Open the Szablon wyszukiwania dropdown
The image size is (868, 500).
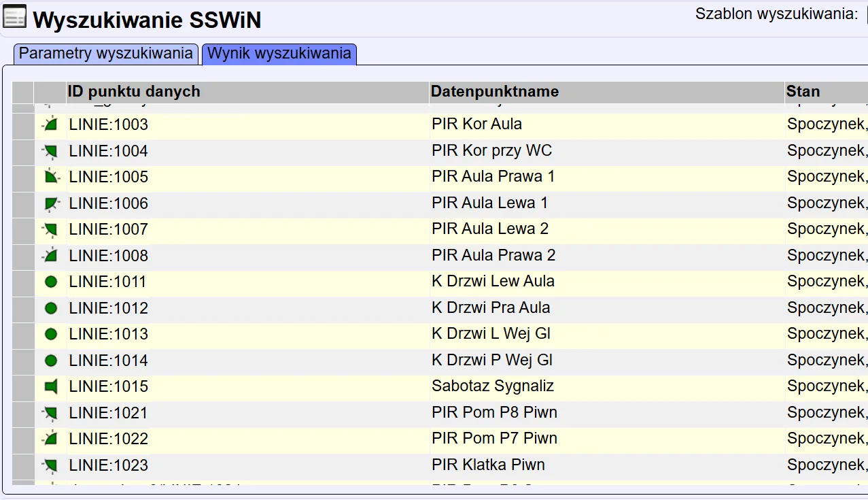click(865, 14)
